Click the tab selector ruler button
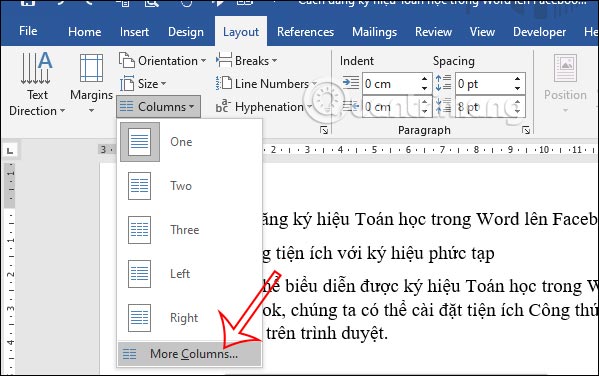The height and width of the screenshot is (376, 599). pyautogui.click(x=10, y=150)
